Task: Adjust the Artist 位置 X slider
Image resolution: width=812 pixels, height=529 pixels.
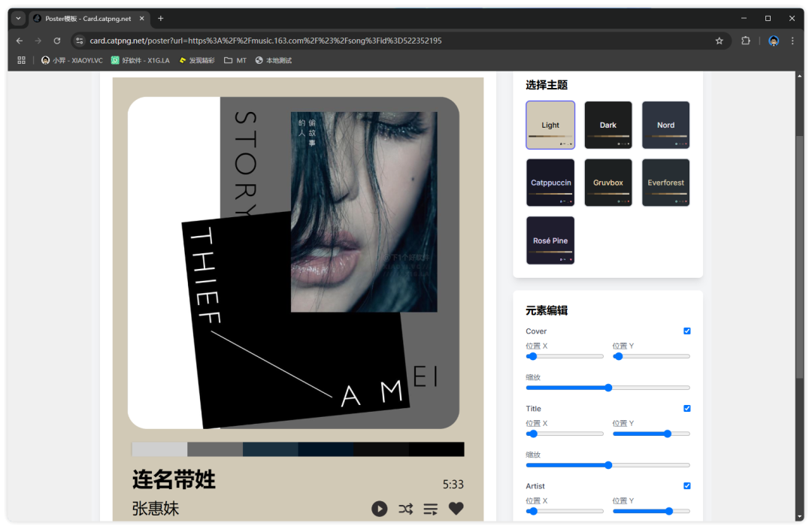Action: click(x=565, y=511)
